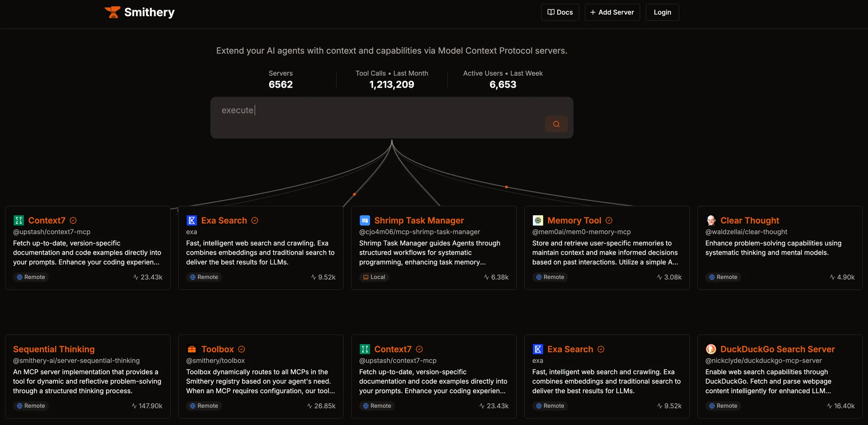Click @mem0ai/mem0-memory-mcp handle
This screenshot has width=868, height=425.
[581, 232]
